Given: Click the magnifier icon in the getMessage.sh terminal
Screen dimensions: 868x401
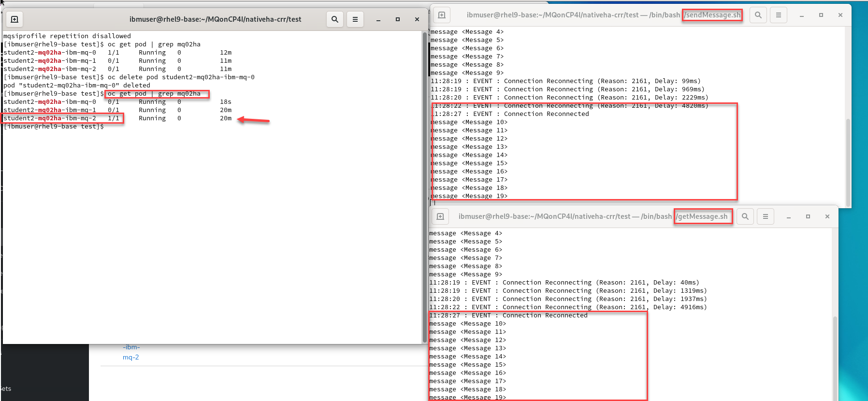Looking at the screenshot, I should (x=745, y=216).
